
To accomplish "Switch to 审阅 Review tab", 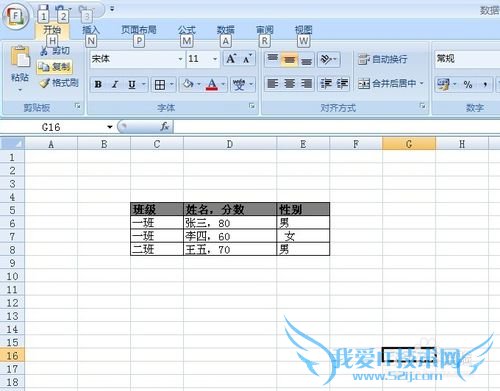I will (x=265, y=30).
